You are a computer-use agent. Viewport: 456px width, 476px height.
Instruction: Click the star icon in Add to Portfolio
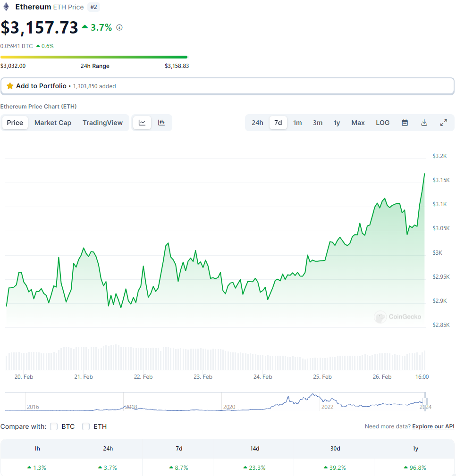point(10,86)
